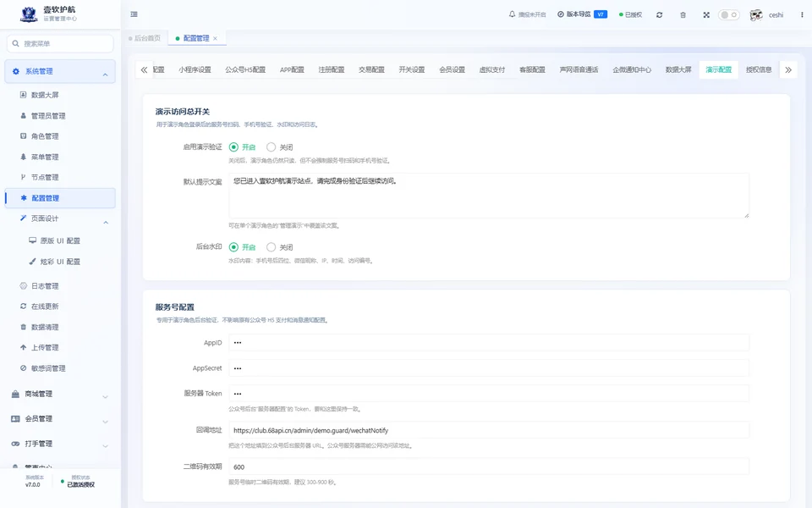This screenshot has width=812, height=508.
Task: Switch to 公众号H5配置 tab
Action: point(245,69)
